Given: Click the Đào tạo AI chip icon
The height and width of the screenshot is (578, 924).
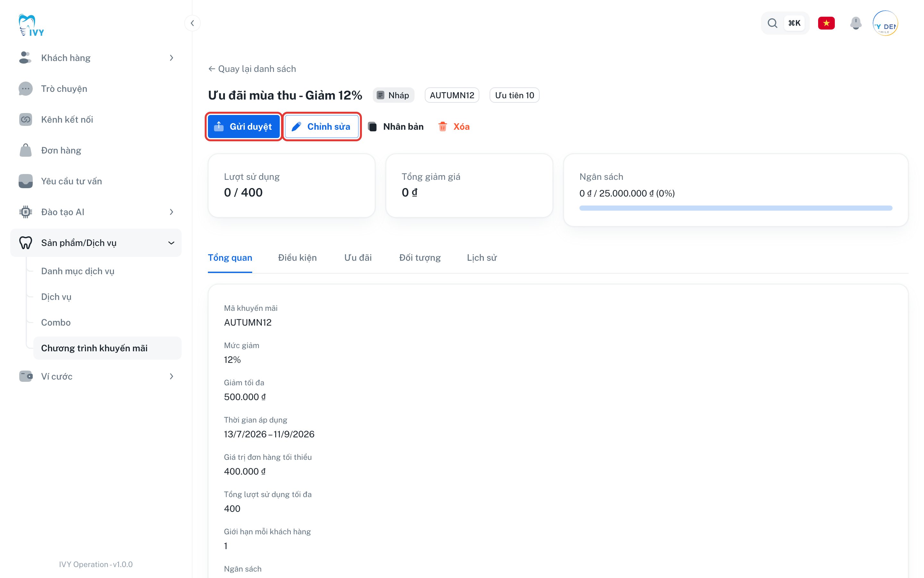Looking at the screenshot, I should pyautogui.click(x=25, y=212).
